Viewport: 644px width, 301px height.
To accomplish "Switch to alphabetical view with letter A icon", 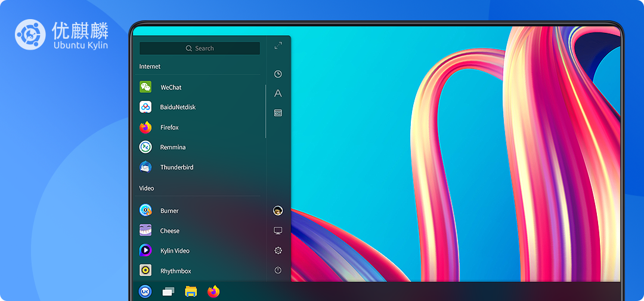I will [x=278, y=93].
